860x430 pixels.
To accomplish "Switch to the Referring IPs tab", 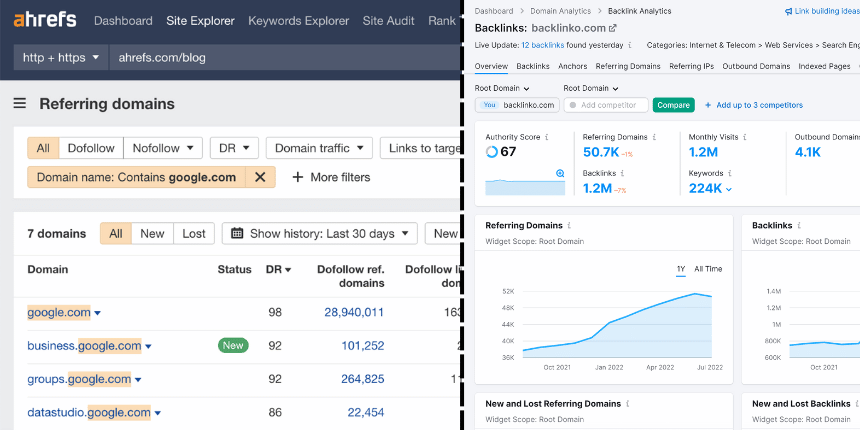I will pos(692,66).
